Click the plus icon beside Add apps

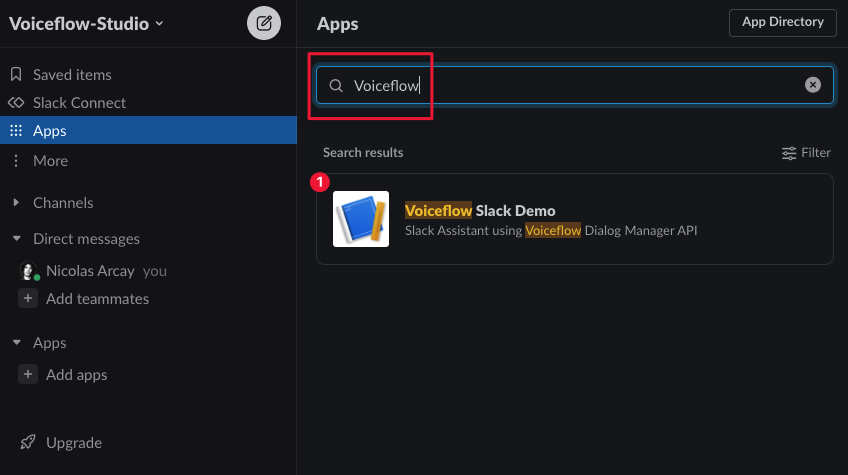28,374
